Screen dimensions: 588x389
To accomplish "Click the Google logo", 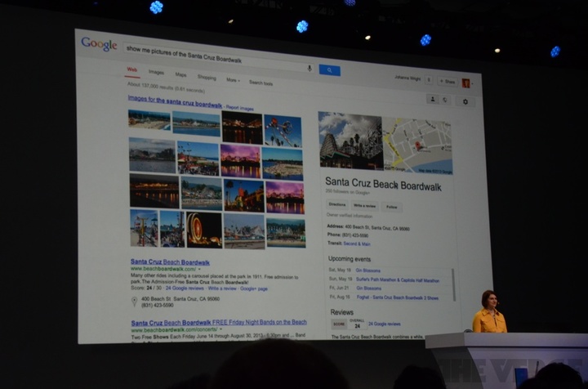I will pos(99,44).
